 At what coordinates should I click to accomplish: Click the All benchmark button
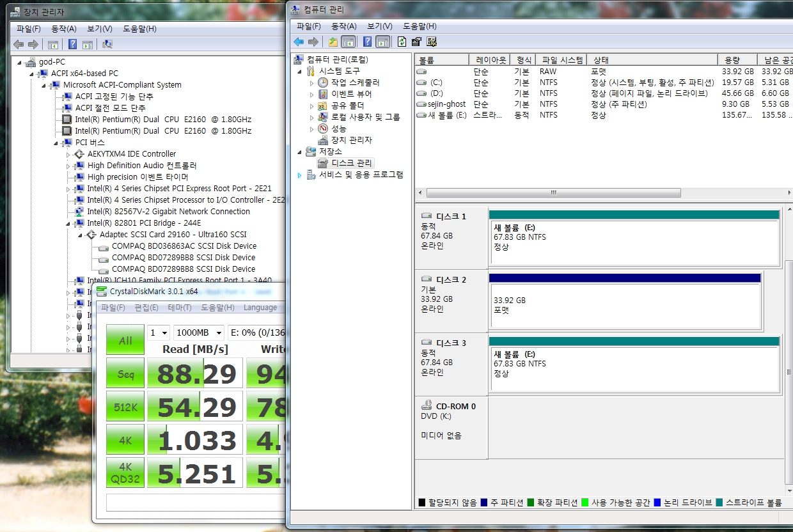[125, 340]
